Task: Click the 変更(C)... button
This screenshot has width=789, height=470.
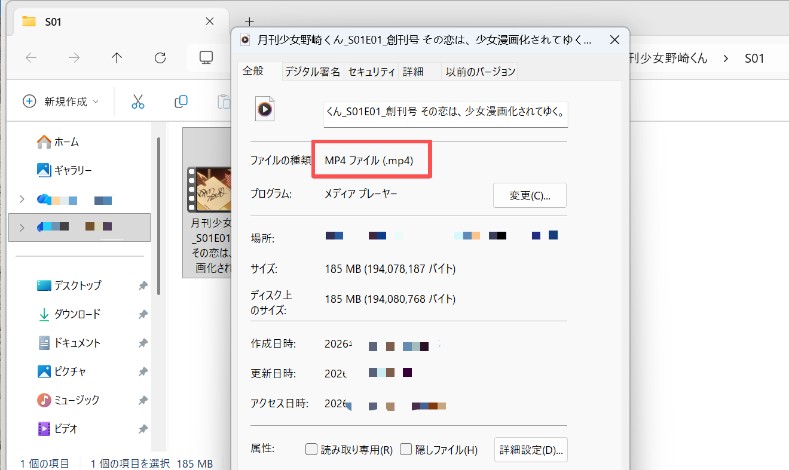Action: (x=530, y=195)
